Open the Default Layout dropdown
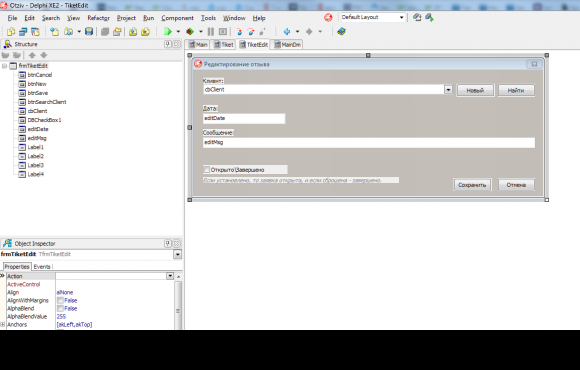Viewport: 580px width, 370px height. pyautogui.click(x=401, y=17)
